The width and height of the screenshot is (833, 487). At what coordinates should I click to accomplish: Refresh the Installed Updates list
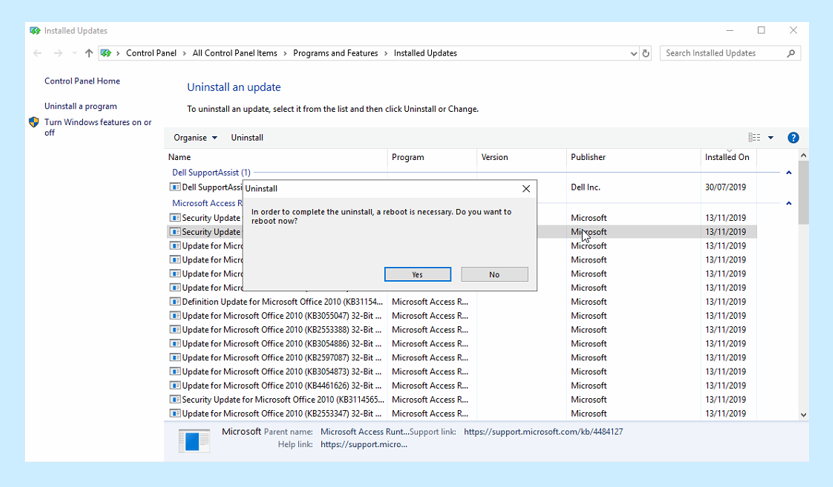[x=645, y=53]
